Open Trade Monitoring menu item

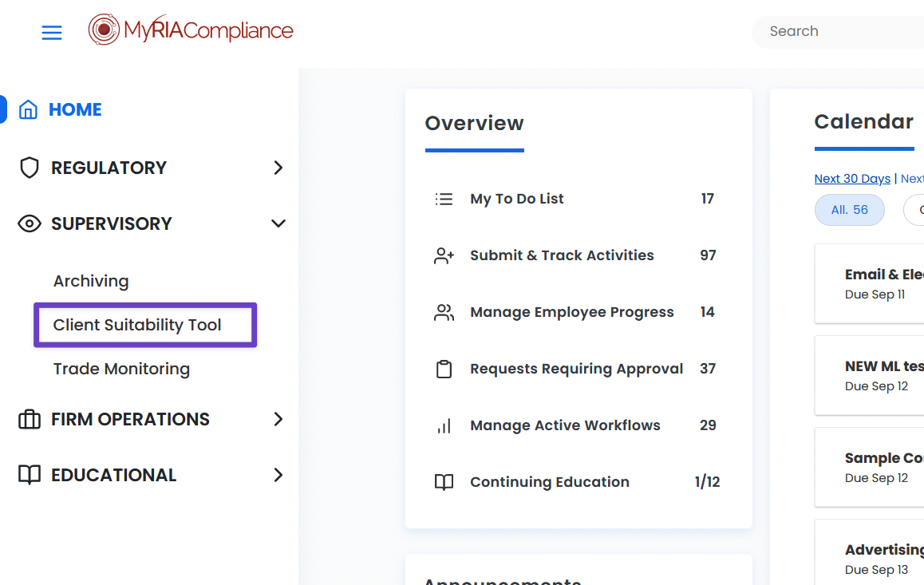121,369
